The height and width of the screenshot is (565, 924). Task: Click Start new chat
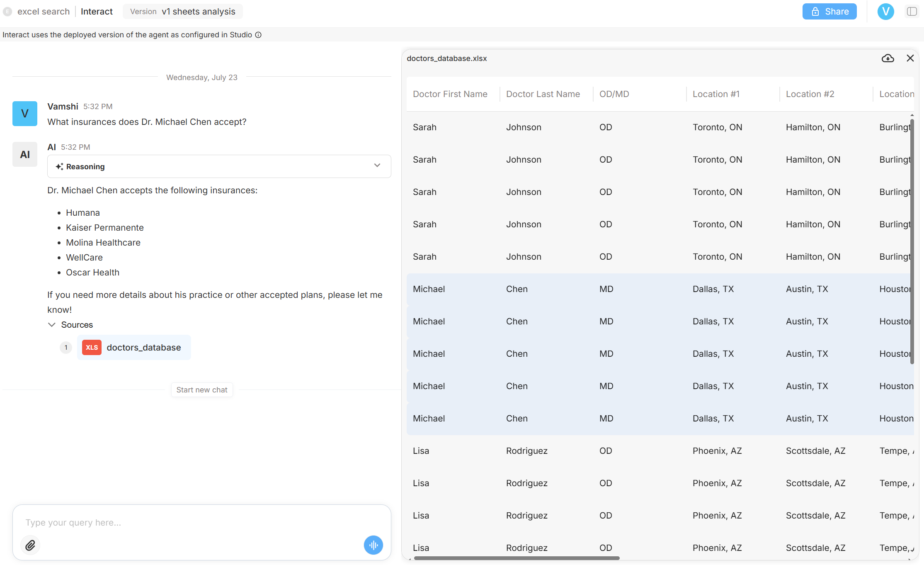[201, 390]
